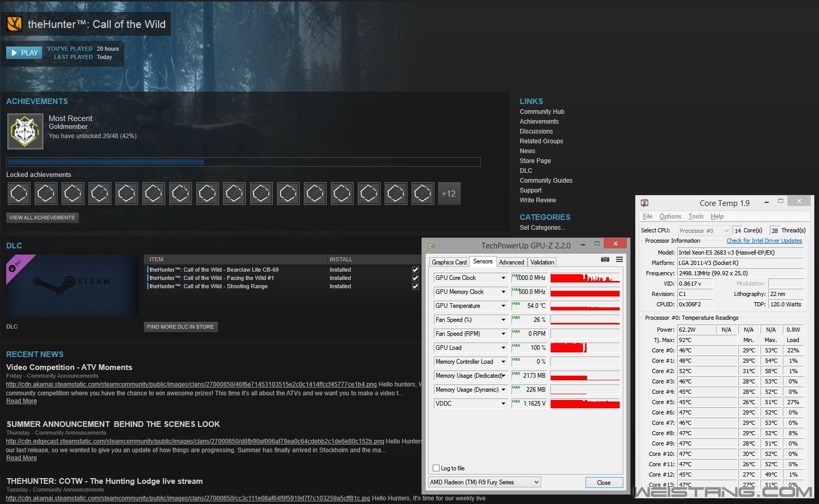Open Read More under Summer Announcement news
The height and width of the screenshot is (504, 819).
pos(21,458)
